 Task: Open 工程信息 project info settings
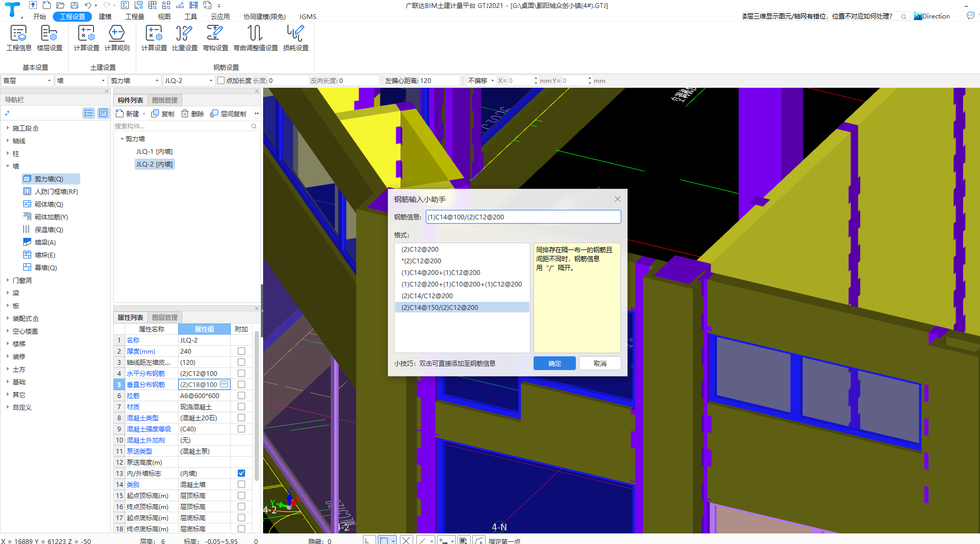[19, 38]
